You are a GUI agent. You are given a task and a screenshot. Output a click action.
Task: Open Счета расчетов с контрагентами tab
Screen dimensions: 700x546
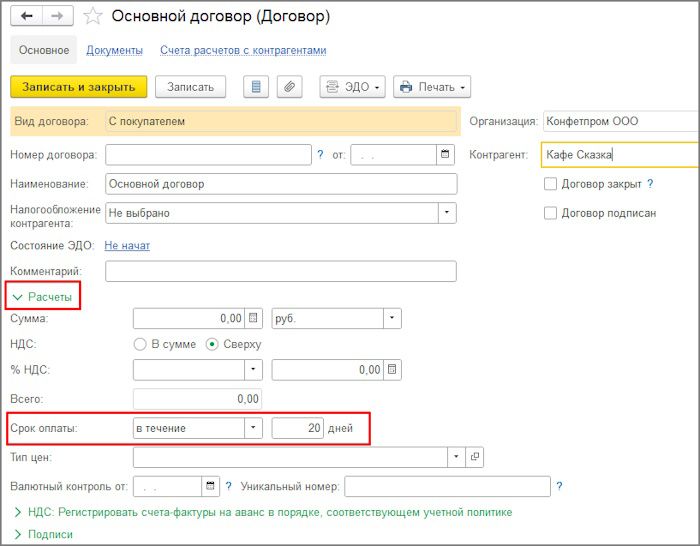[243, 50]
